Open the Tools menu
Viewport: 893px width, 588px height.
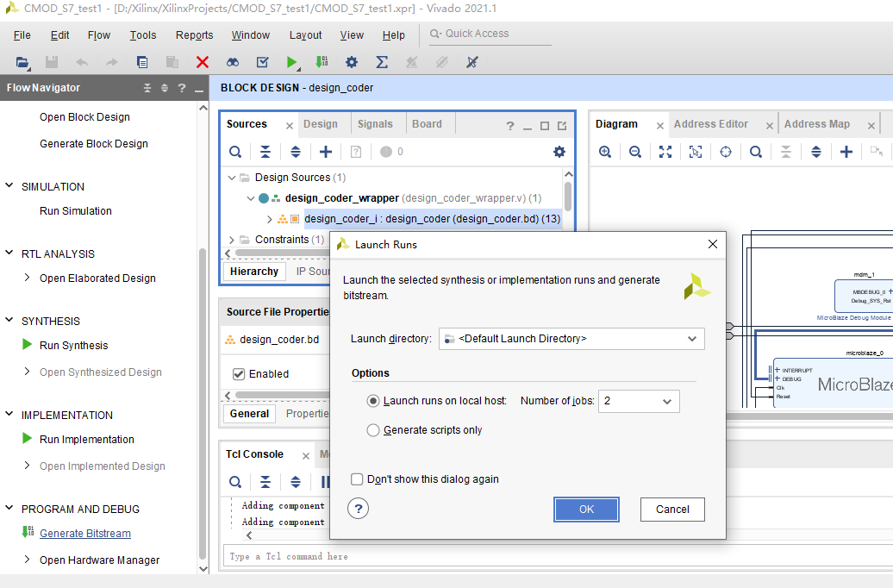tap(143, 35)
